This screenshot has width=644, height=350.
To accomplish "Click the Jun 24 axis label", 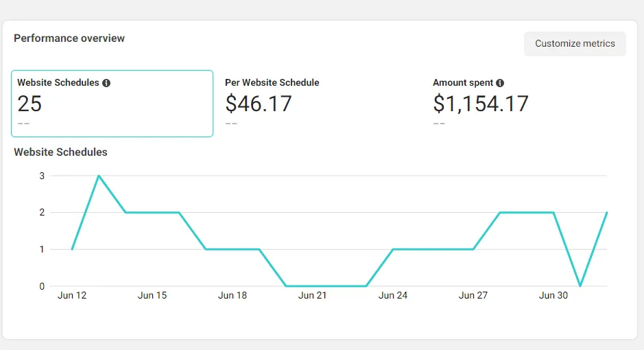I will pos(393,296).
